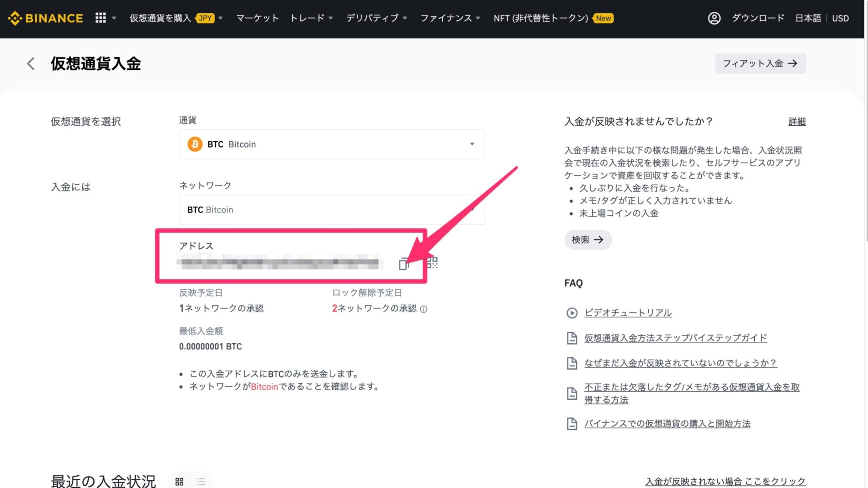Show the address QR code icon
This screenshot has width=868, height=488.
pos(432,263)
